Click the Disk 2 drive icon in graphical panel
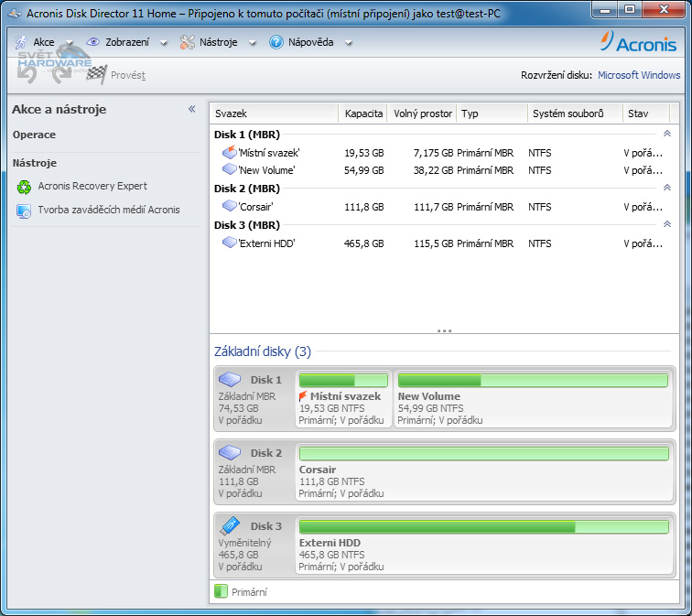This screenshot has height=616, width=692. tap(230, 452)
